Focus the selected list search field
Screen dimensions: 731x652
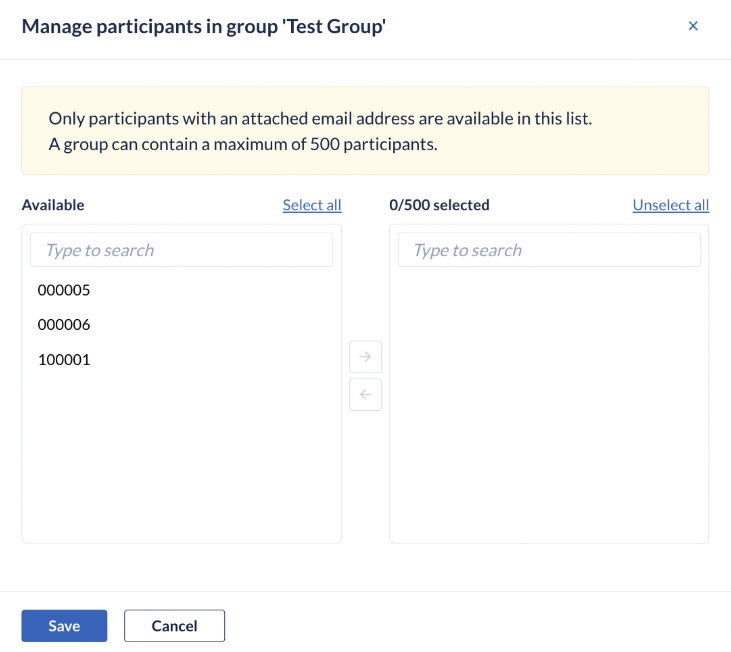coord(549,250)
